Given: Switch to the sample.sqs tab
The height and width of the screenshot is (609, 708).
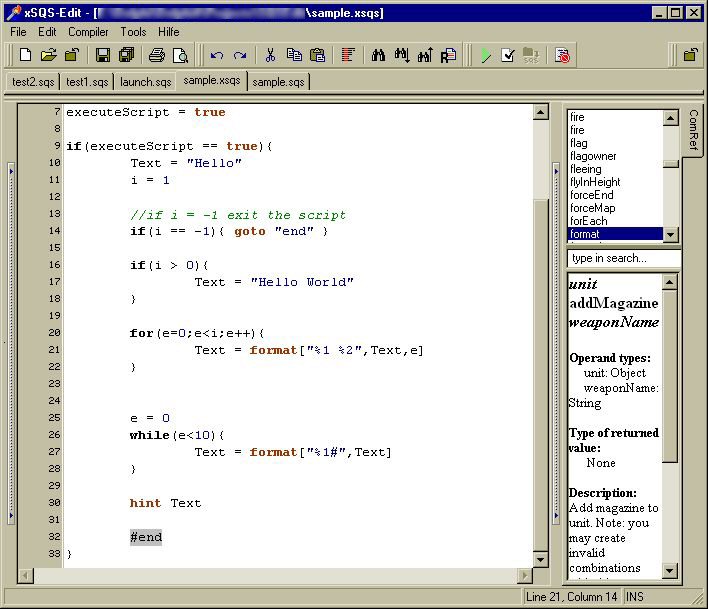Looking at the screenshot, I should pos(278,82).
